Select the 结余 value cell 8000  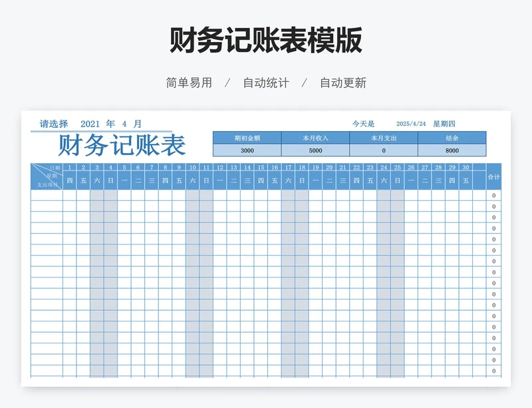tap(452, 150)
